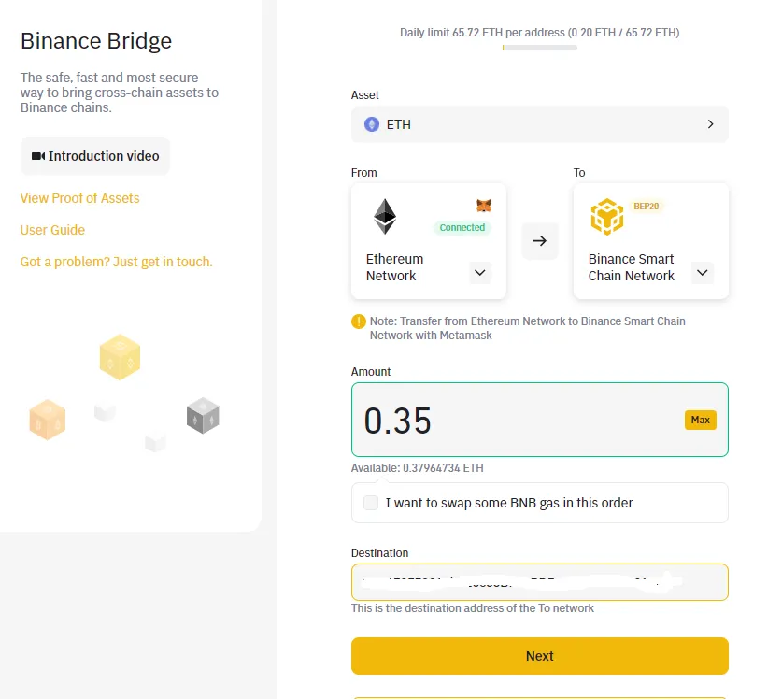Click the BEP20 badge
782x700 pixels.
(x=646, y=206)
